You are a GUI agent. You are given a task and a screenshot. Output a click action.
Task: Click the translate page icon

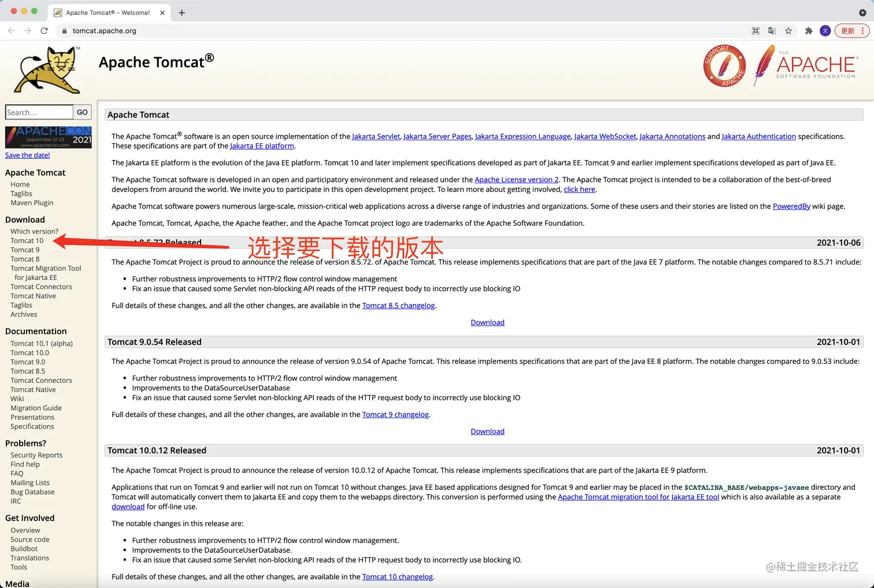click(x=772, y=31)
